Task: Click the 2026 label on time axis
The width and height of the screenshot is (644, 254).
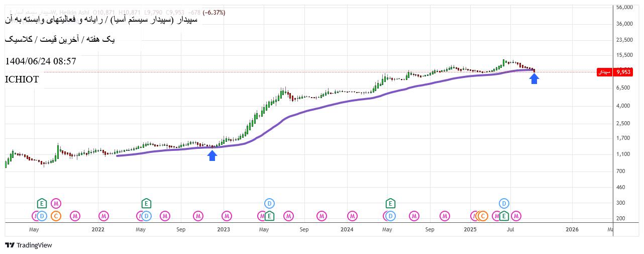Action: 572,229
